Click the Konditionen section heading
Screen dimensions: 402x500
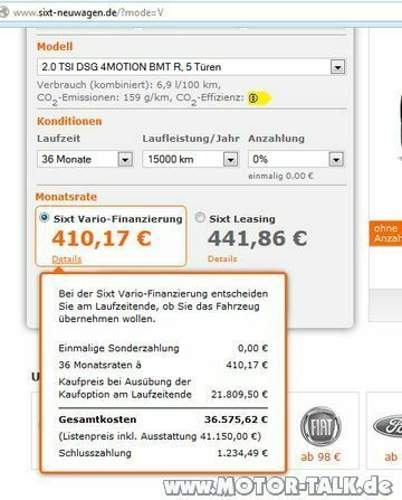69,121
